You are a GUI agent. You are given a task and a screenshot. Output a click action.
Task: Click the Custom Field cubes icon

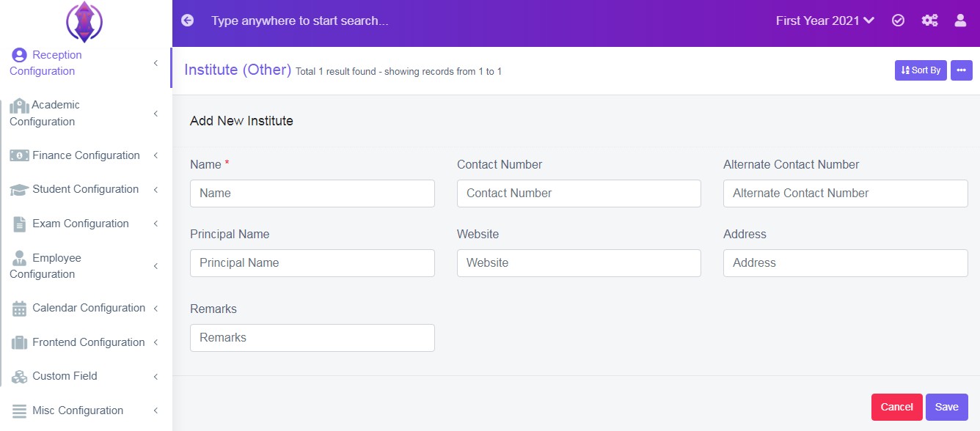pos(19,377)
